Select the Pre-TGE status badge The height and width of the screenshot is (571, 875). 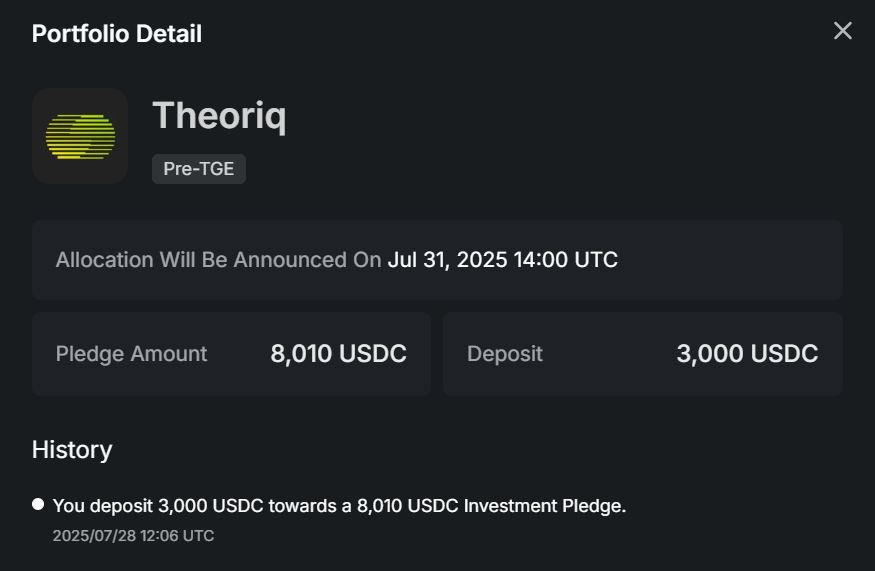tap(199, 169)
